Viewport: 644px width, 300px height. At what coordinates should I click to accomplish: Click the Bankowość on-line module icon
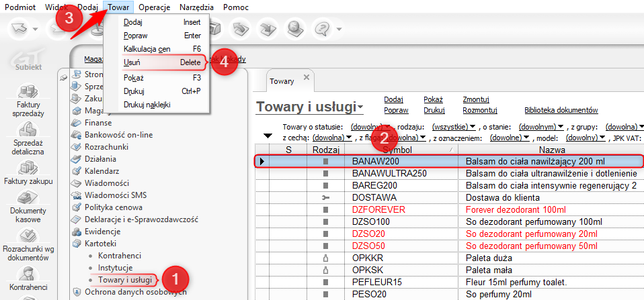(x=77, y=135)
